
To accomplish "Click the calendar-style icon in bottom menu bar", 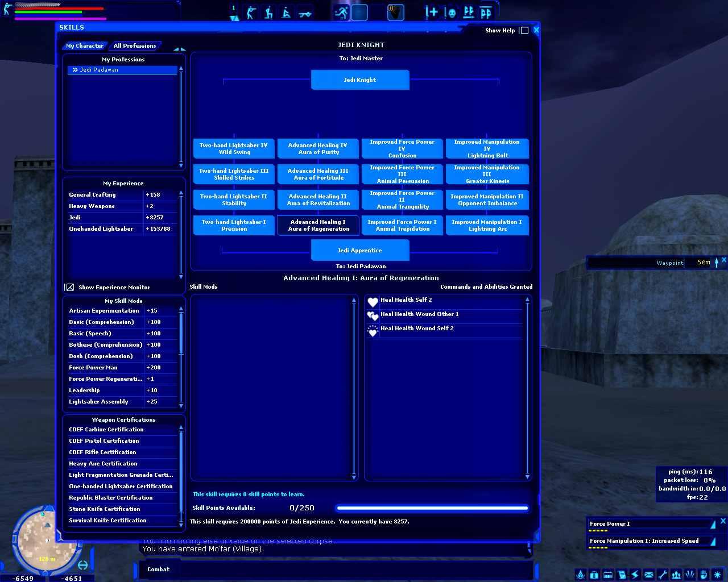I will point(608,575).
